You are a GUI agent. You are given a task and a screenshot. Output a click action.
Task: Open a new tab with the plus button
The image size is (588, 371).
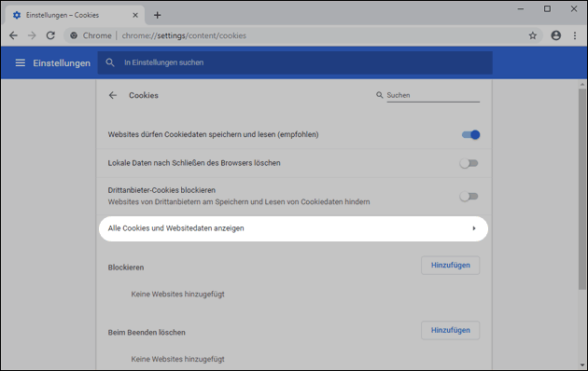pyautogui.click(x=158, y=15)
